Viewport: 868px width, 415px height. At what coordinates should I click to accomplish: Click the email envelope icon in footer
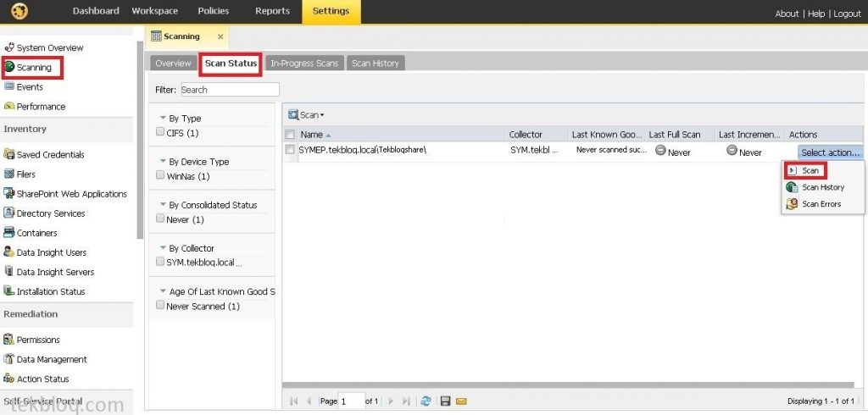pyautogui.click(x=461, y=401)
